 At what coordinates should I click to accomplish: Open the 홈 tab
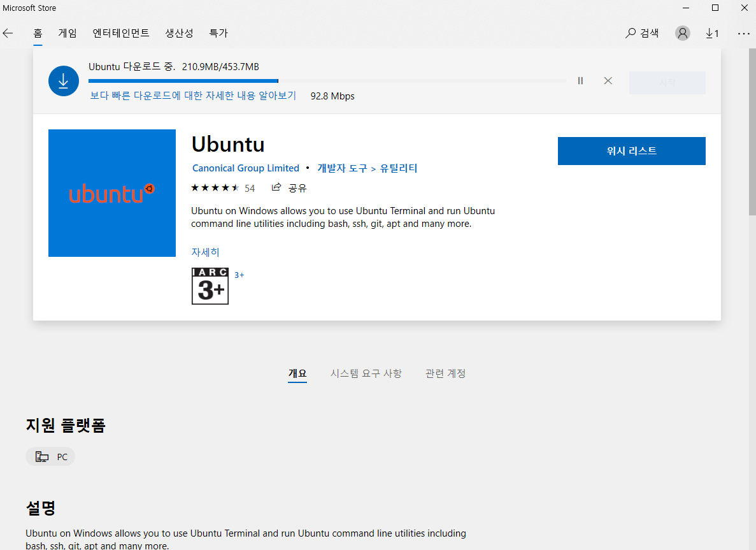(38, 33)
